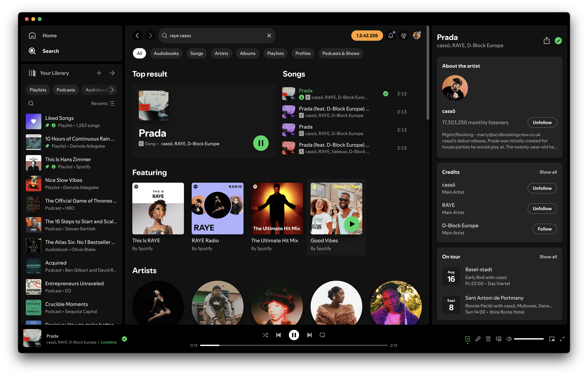
Task: Select the Songs filter tab
Action: point(197,53)
